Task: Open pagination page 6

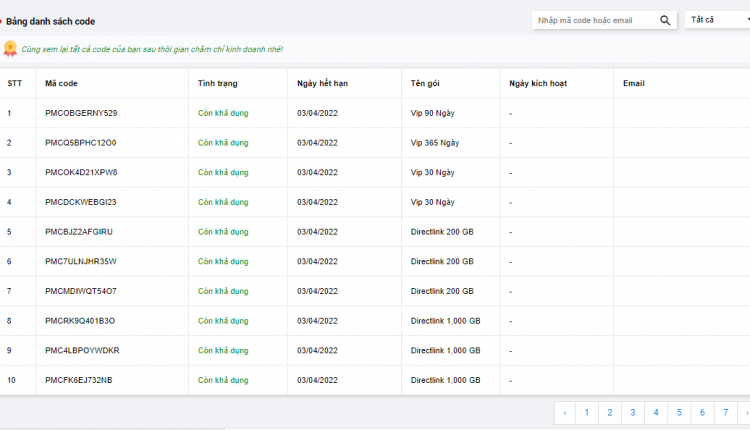Action: [x=702, y=413]
